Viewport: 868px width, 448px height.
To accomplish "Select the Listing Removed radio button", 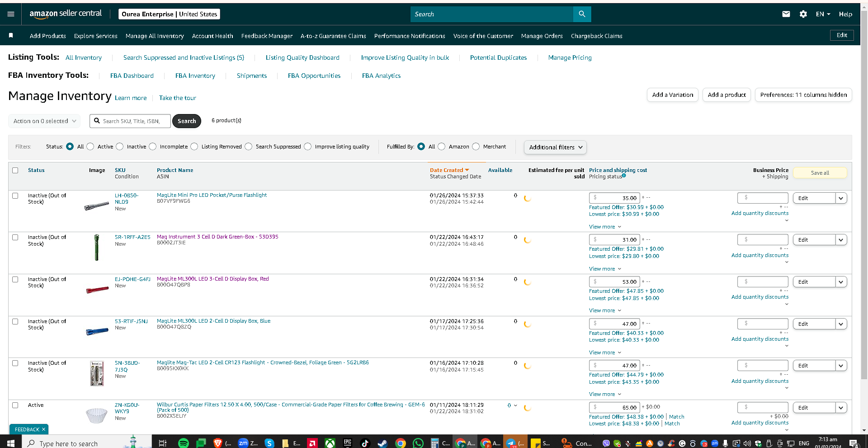I will pos(194,147).
